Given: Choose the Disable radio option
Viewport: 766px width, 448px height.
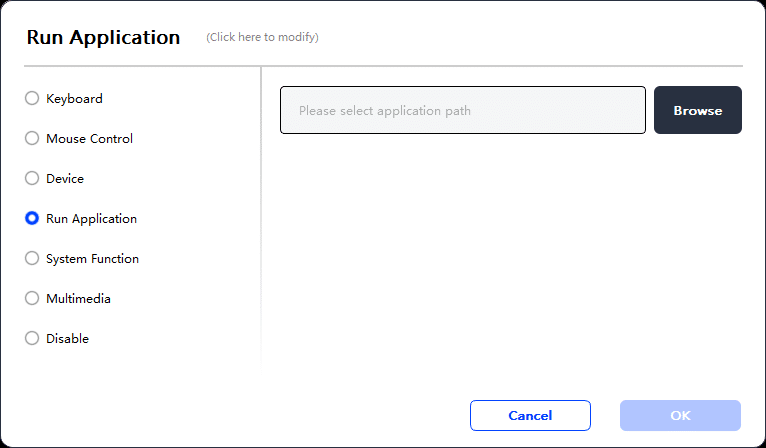Looking at the screenshot, I should coord(32,338).
